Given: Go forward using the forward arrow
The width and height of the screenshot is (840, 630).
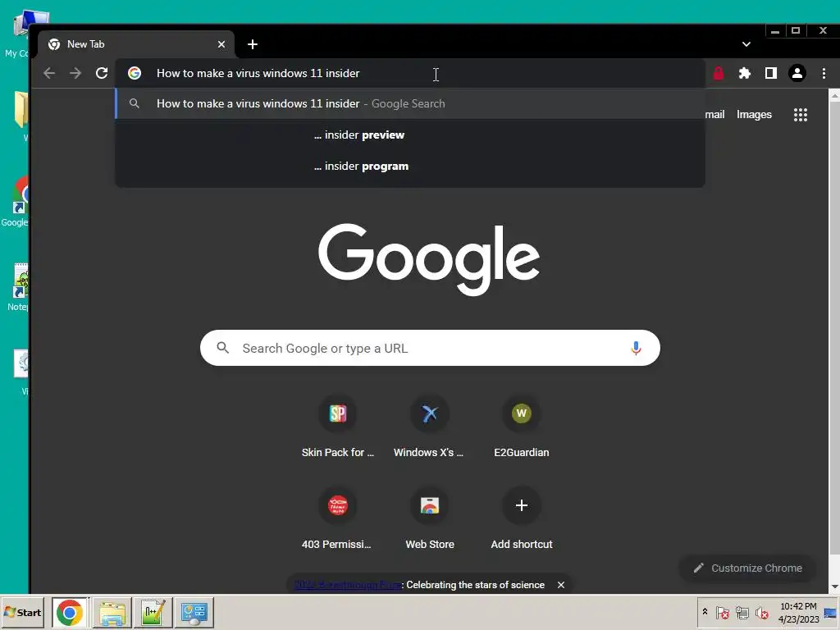Looking at the screenshot, I should click(75, 73).
